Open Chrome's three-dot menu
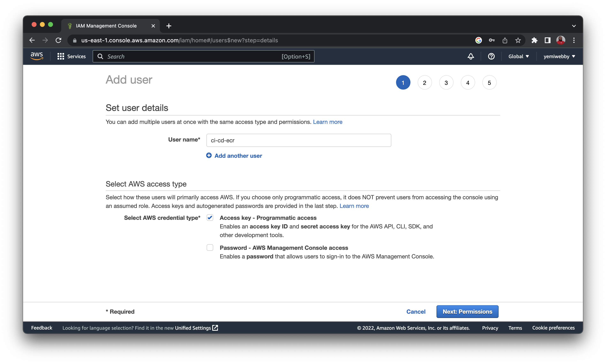The height and width of the screenshot is (364, 606). (x=574, y=40)
